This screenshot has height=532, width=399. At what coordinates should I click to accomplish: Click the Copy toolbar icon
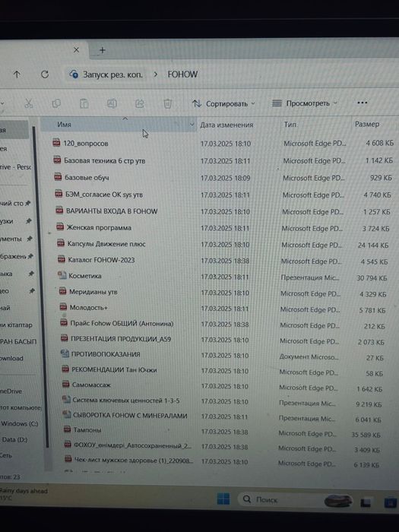(56, 103)
